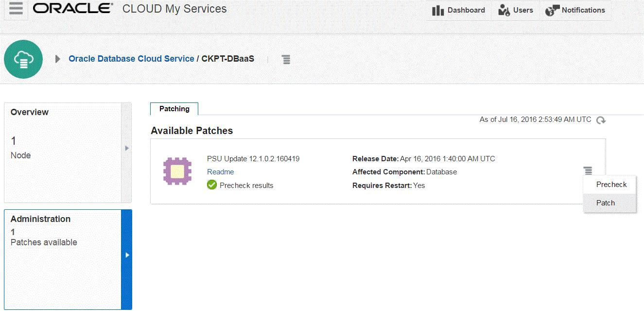Expand the Administration tile blue arrow

click(126, 255)
